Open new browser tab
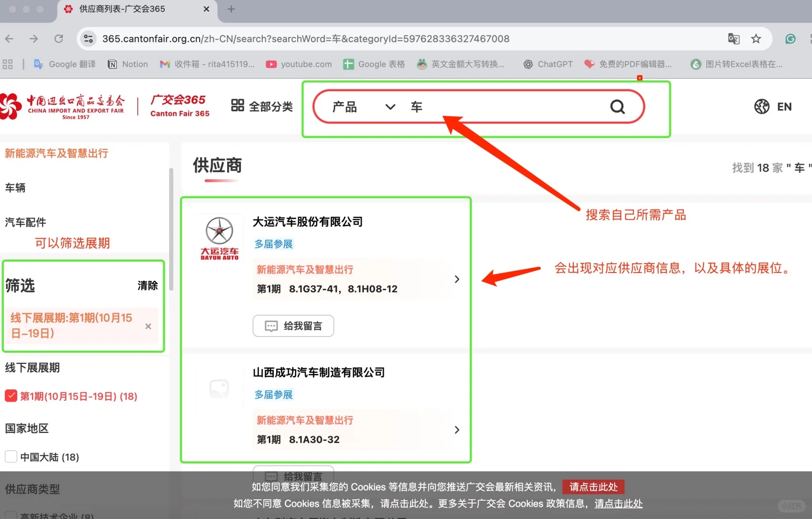The height and width of the screenshot is (519, 812). [231, 9]
